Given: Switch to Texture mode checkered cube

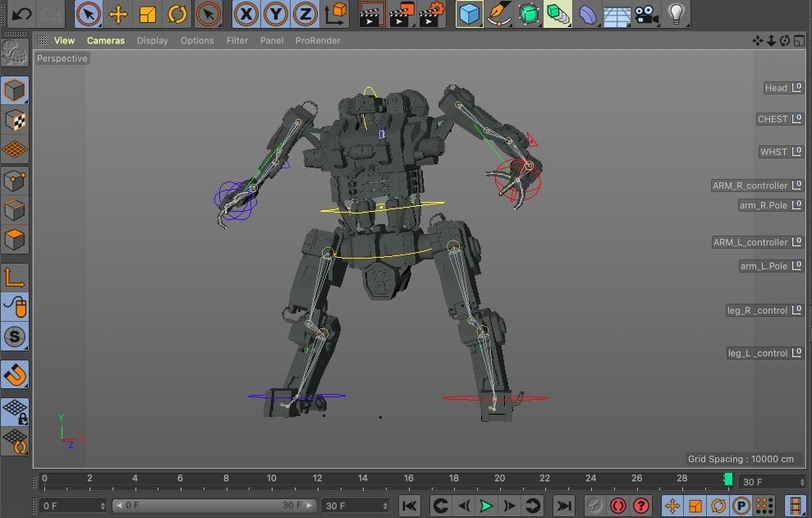Looking at the screenshot, I should (x=15, y=121).
